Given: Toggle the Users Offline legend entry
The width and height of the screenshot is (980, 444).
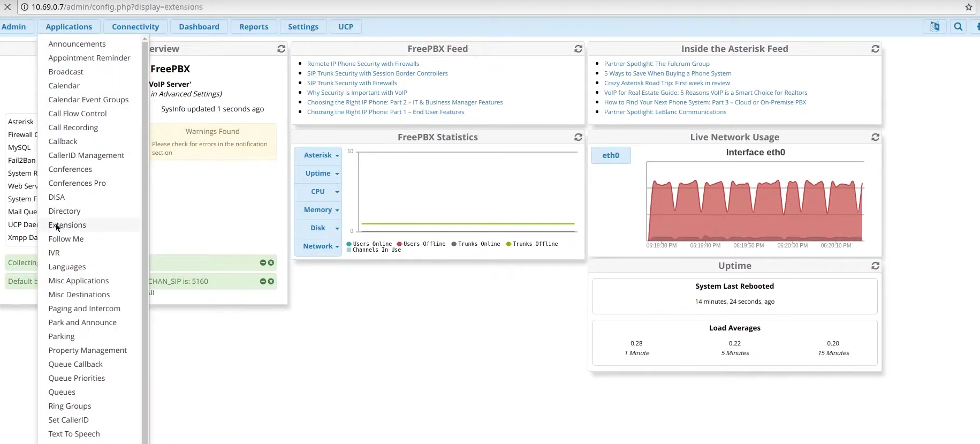Looking at the screenshot, I should click(421, 244).
